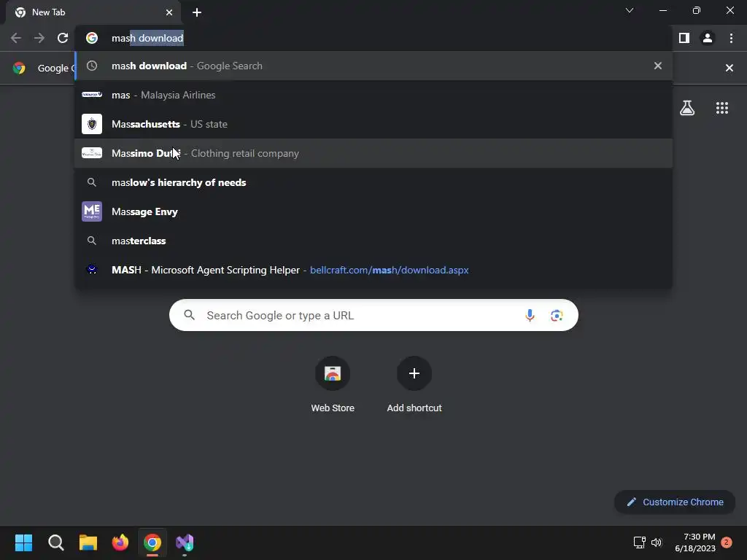Select maslow's hierarchy of needs suggestion
The width and height of the screenshot is (747, 560).
(373, 182)
